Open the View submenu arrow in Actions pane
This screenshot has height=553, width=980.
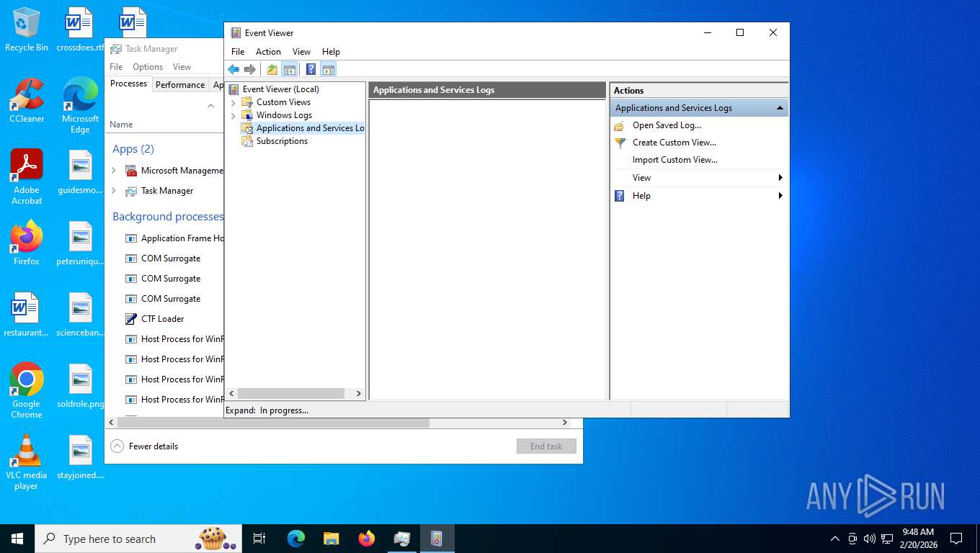point(780,178)
